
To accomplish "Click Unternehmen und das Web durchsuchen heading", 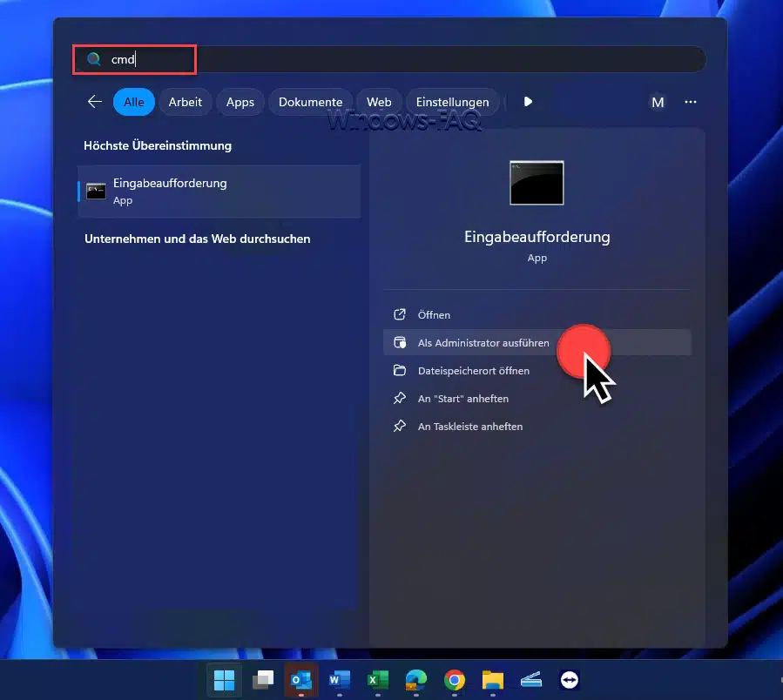I will pos(197,239).
